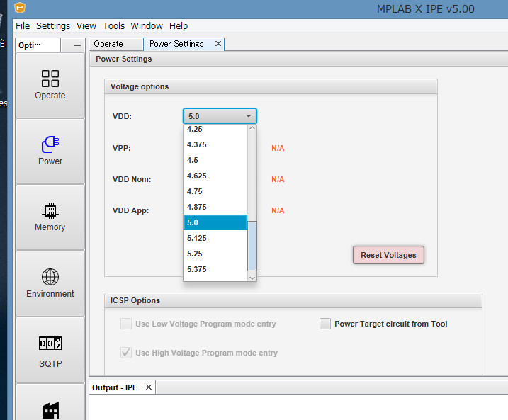Open the Help menu
This screenshot has width=508, height=420.
(179, 26)
